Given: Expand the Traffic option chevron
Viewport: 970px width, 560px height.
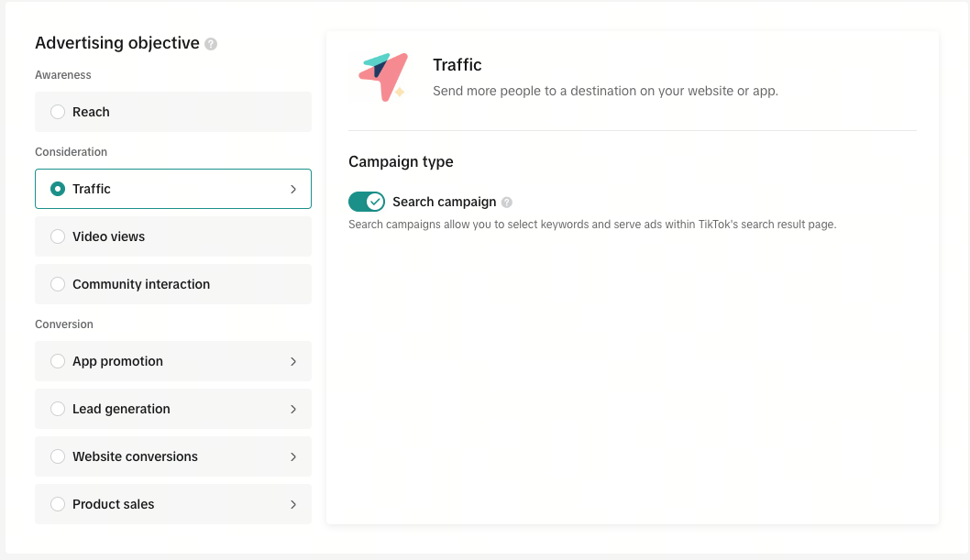Looking at the screenshot, I should [293, 189].
